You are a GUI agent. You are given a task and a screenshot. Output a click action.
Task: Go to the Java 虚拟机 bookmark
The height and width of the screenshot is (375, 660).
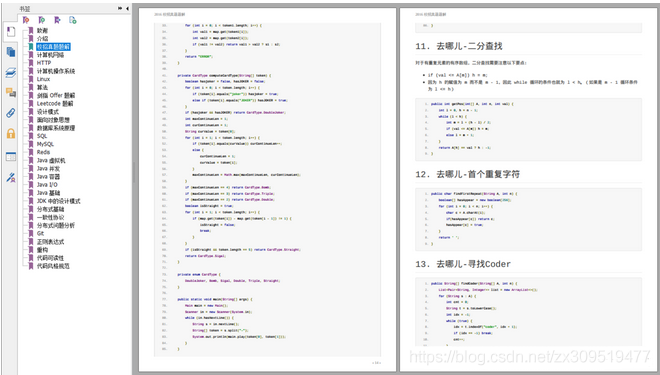click(51, 160)
